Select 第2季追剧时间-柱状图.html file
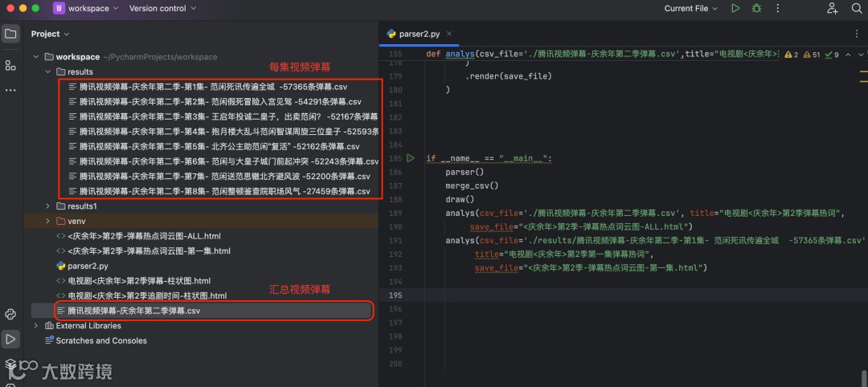 pos(141,295)
